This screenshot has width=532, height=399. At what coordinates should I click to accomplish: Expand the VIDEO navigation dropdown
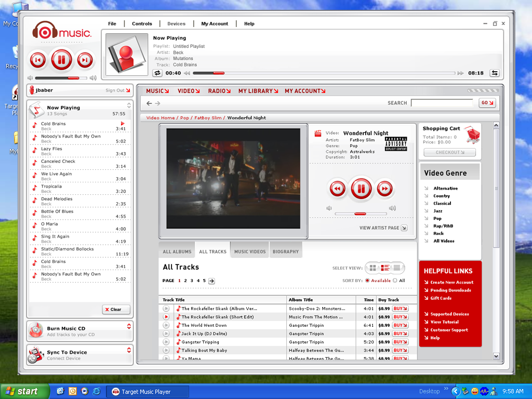click(189, 91)
